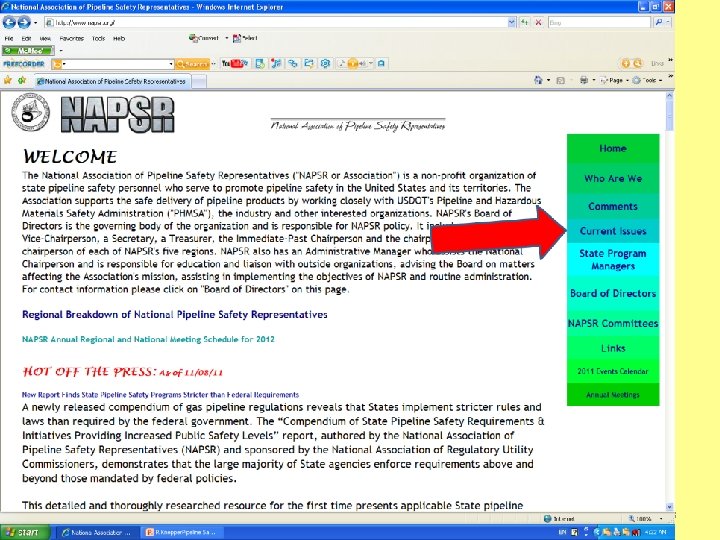Viewport: 720px width, 540px height.
Task: Open the Help menu
Action: coord(119,39)
